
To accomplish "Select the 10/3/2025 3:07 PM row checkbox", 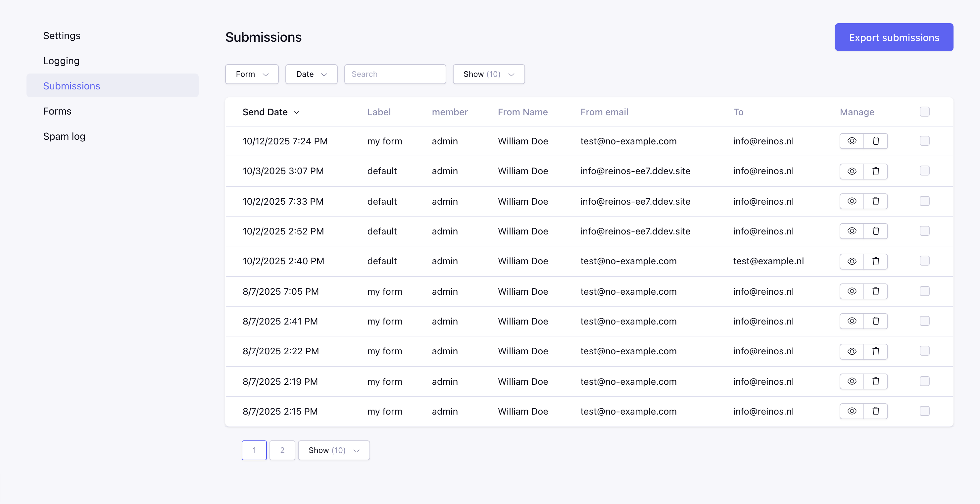I will tap(924, 171).
